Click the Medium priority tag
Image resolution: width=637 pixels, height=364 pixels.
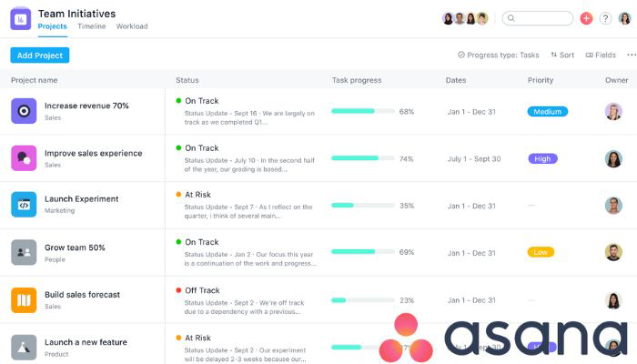[x=547, y=112]
